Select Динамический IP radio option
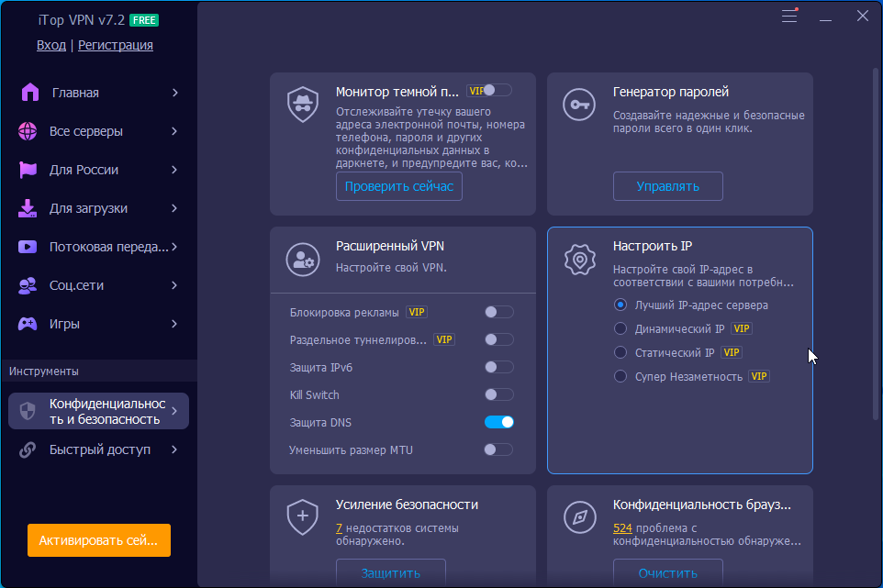 point(620,328)
